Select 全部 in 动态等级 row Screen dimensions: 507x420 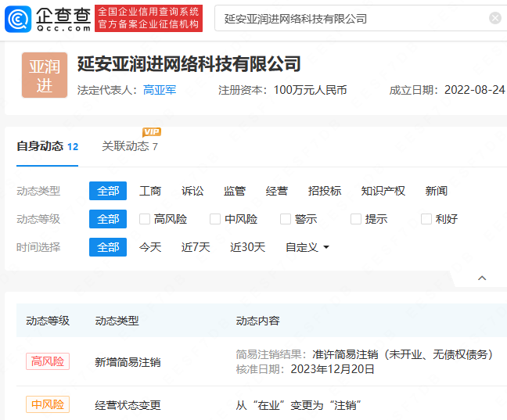[x=108, y=219]
